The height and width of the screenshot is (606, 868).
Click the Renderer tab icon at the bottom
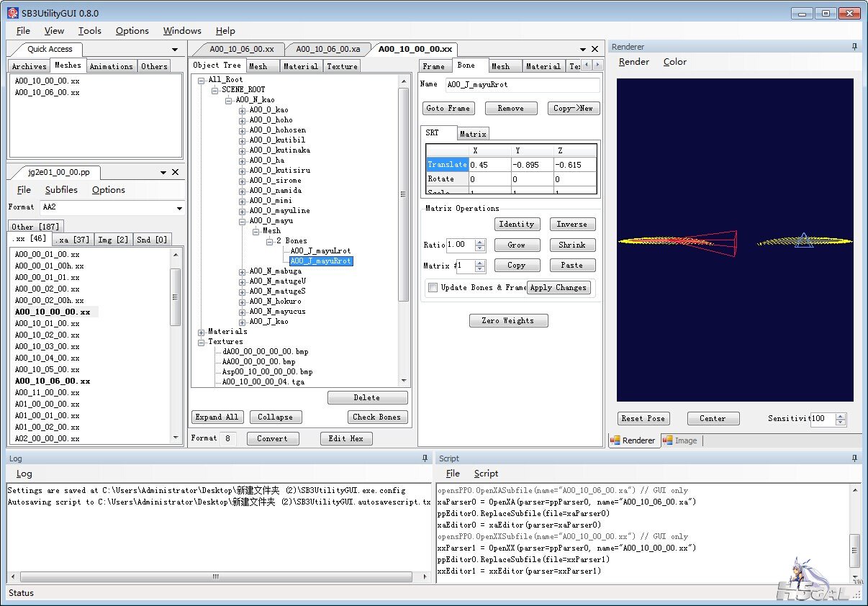click(x=615, y=440)
